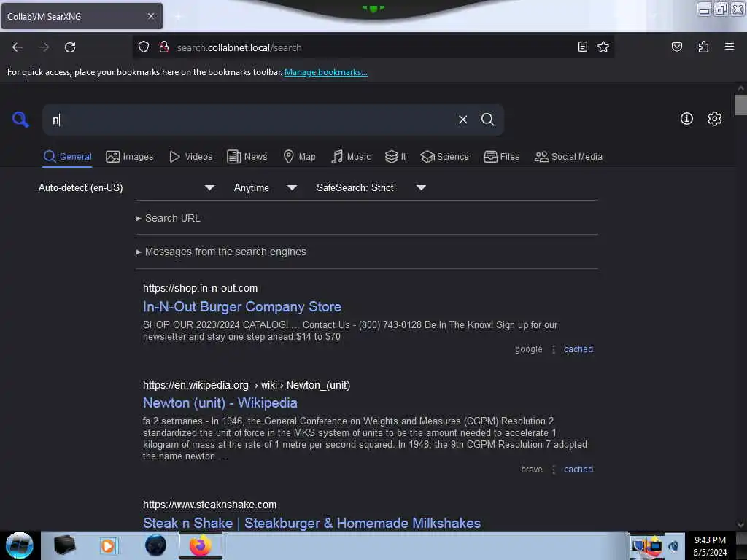
Task: Open the Extensions puzzle icon
Action: (x=703, y=47)
